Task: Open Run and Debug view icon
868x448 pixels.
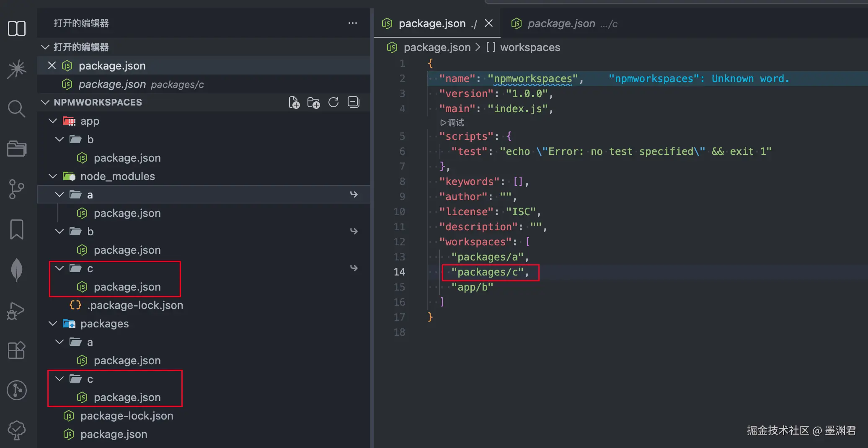Action: pos(17,311)
